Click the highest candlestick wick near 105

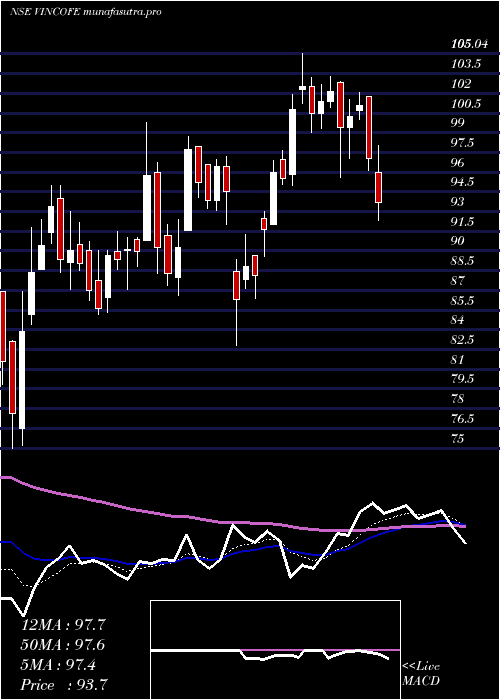pyautogui.click(x=303, y=78)
